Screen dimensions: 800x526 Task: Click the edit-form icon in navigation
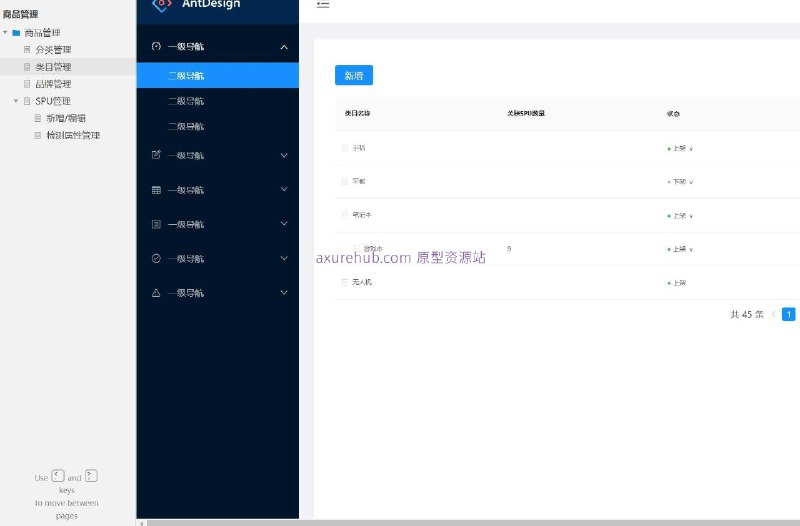pos(156,155)
